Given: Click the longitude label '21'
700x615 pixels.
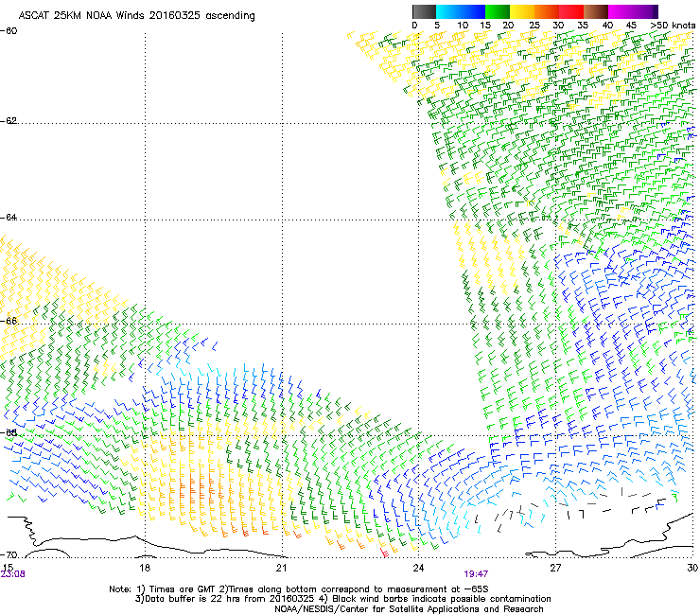Looking at the screenshot, I should point(281,568).
